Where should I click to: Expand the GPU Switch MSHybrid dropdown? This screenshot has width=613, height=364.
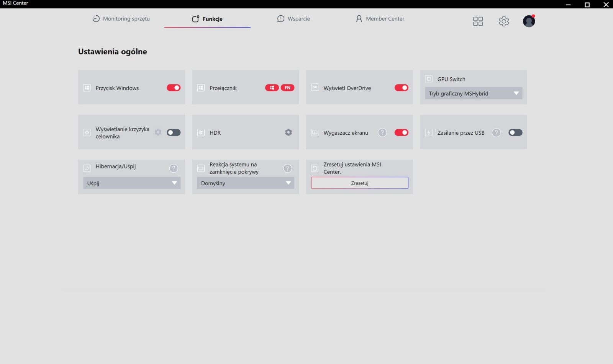(474, 93)
